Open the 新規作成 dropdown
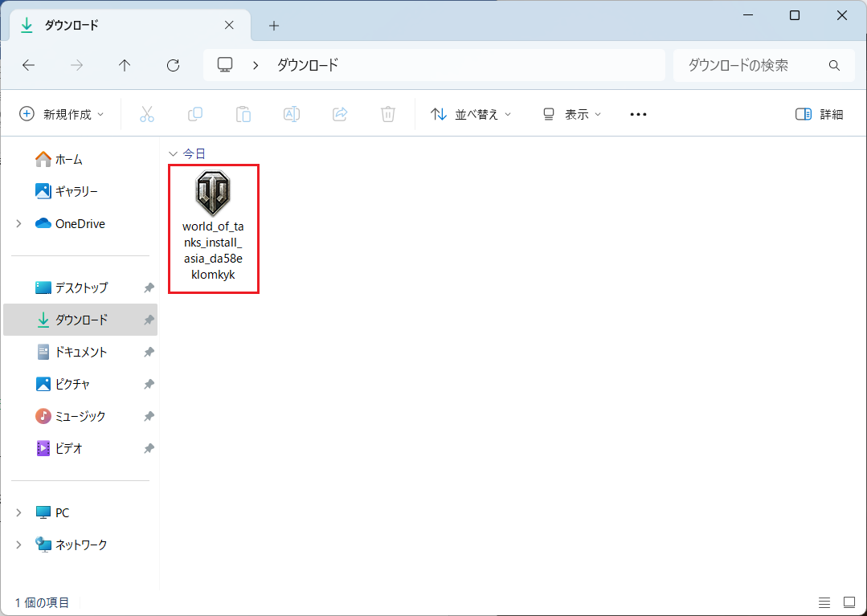Screen dimensions: 867x616 [x=61, y=114]
